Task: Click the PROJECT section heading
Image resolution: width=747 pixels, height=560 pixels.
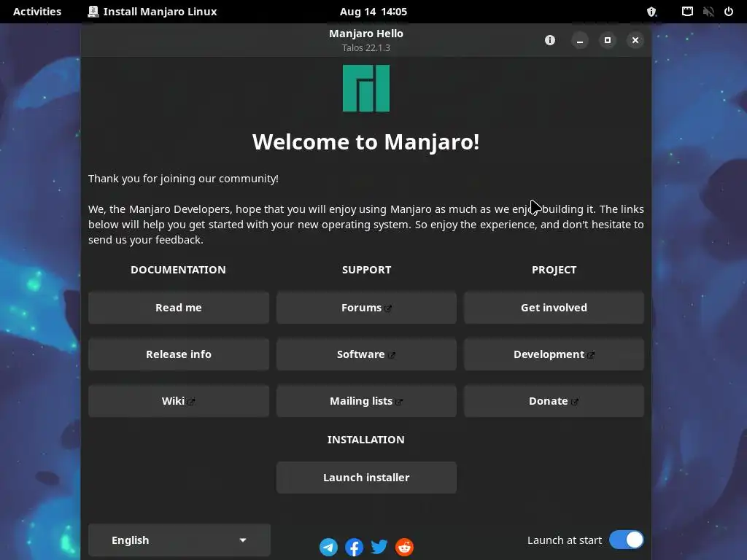Action: pos(554,270)
